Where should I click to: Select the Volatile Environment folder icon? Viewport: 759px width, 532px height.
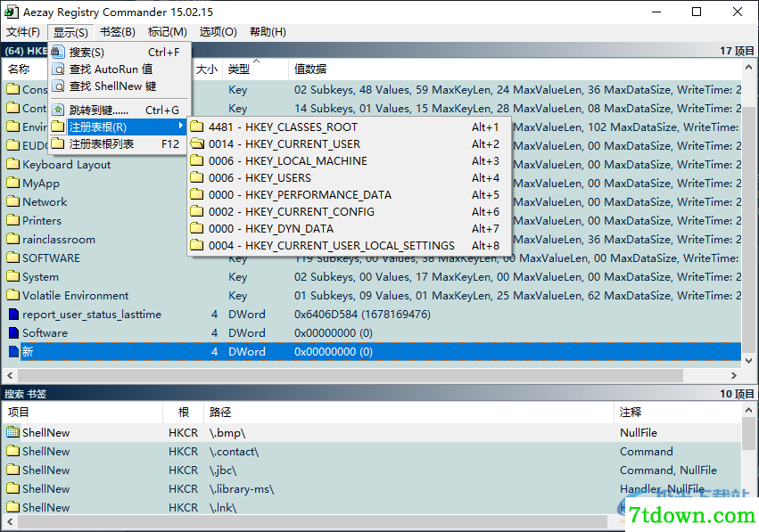(13, 295)
